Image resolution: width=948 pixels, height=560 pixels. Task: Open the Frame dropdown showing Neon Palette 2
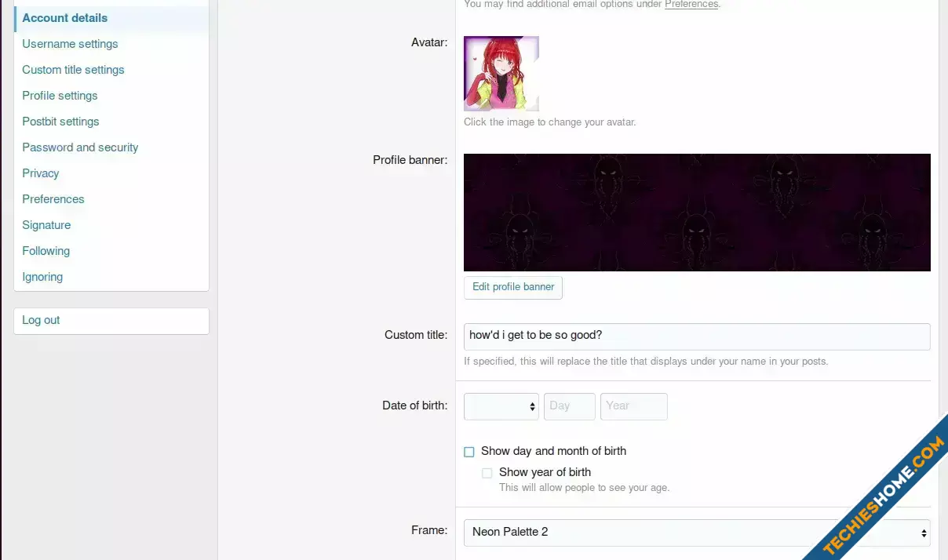697,532
